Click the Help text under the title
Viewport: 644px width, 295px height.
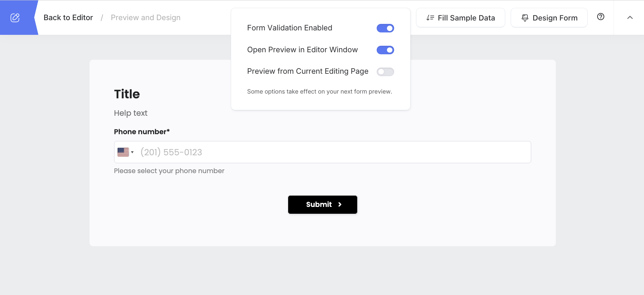coord(131,113)
